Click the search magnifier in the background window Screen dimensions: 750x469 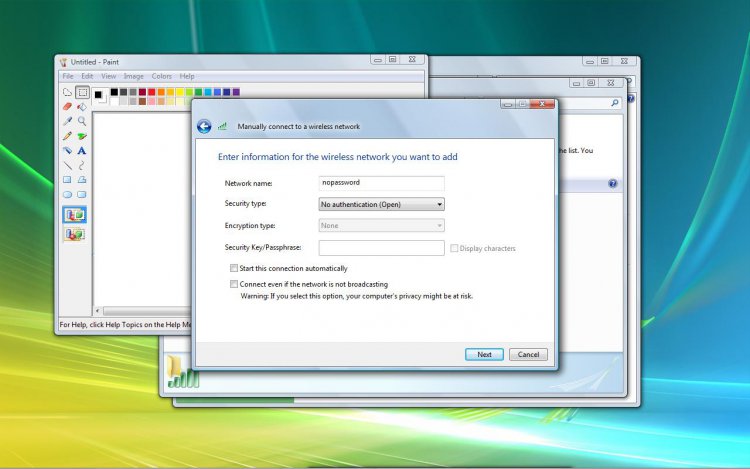click(615, 103)
